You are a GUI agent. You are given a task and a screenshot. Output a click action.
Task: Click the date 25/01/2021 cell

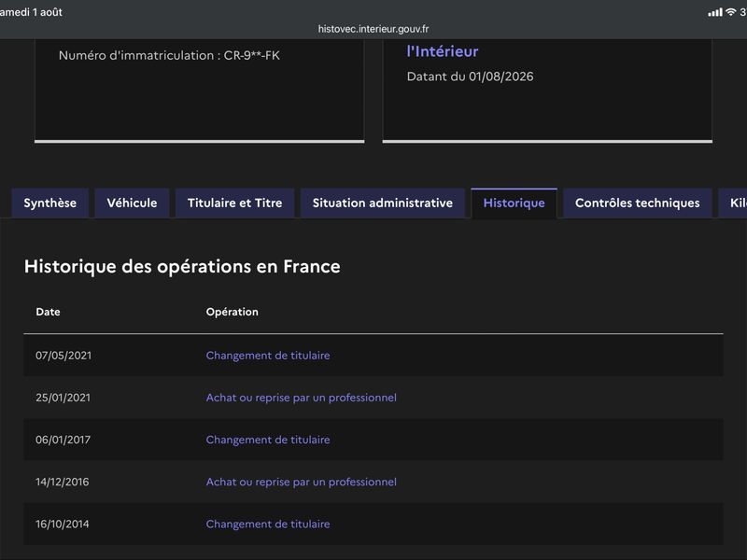click(63, 398)
